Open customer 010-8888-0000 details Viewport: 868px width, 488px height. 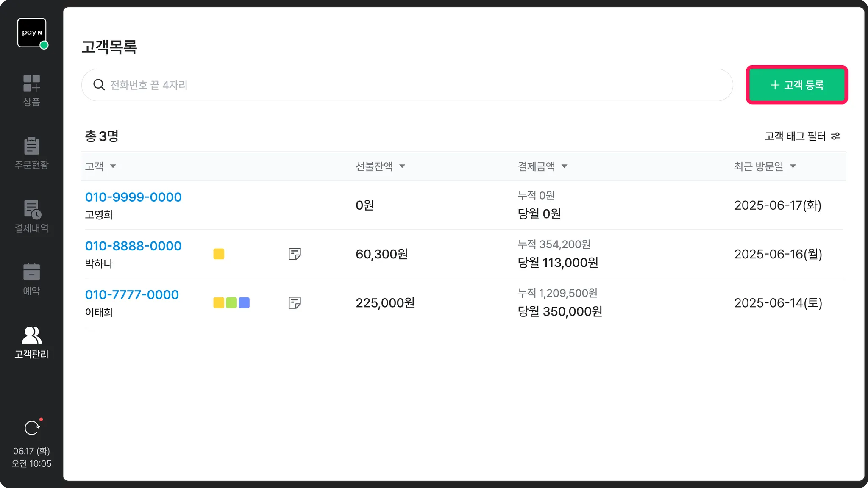click(133, 246)
